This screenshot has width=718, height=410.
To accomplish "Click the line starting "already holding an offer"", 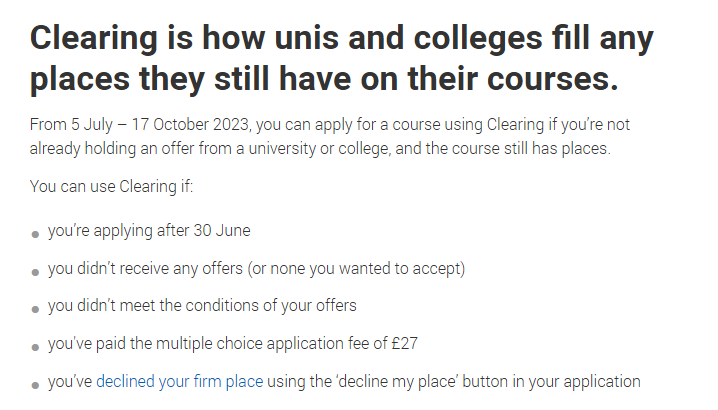I will [320, 148].
